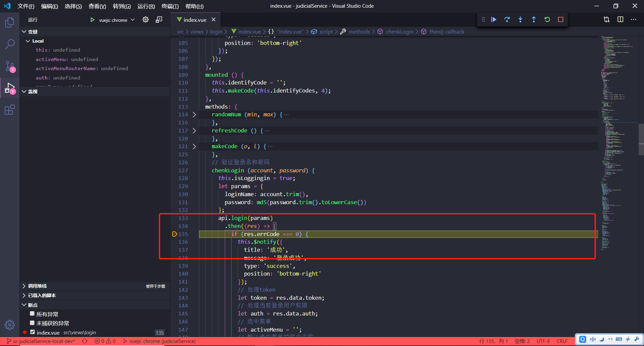Step out in debug toolbar
Image resolution: width=644 pixels, height=346 pixels.
[x=534, y=19]
